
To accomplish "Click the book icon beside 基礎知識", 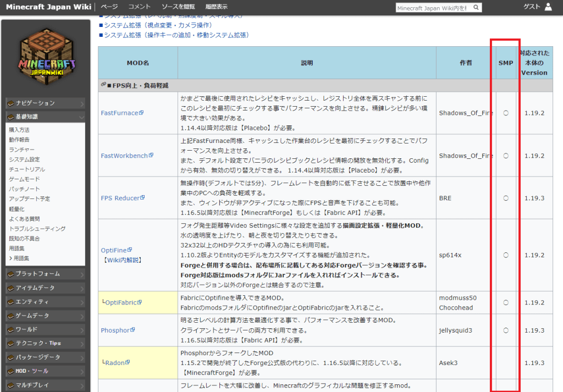I will click(11, 117).
